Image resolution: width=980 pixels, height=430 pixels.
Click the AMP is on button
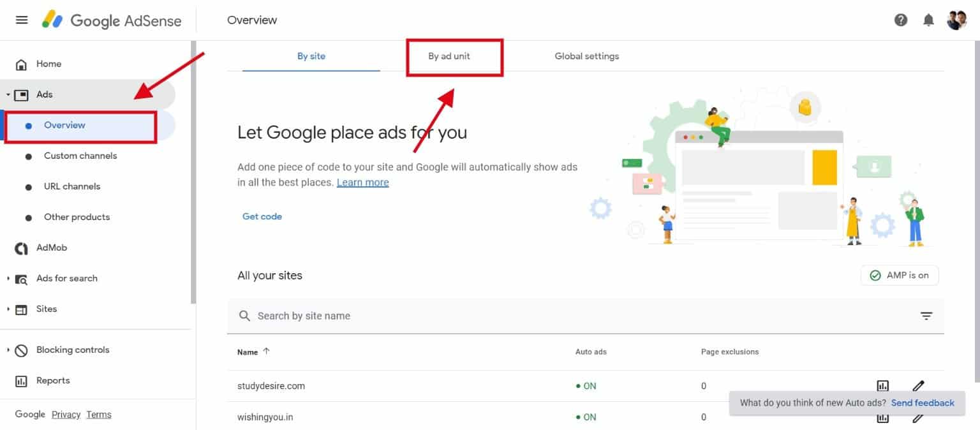[900, 276]
